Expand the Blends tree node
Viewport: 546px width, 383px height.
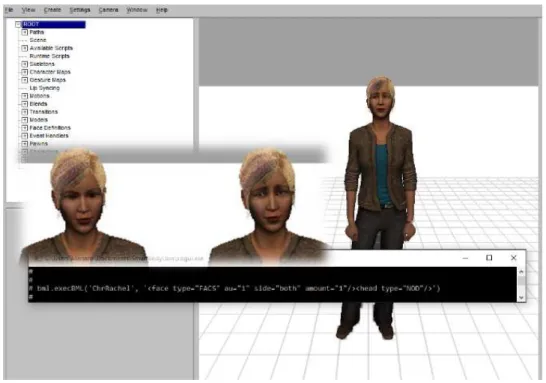(24, 104)
